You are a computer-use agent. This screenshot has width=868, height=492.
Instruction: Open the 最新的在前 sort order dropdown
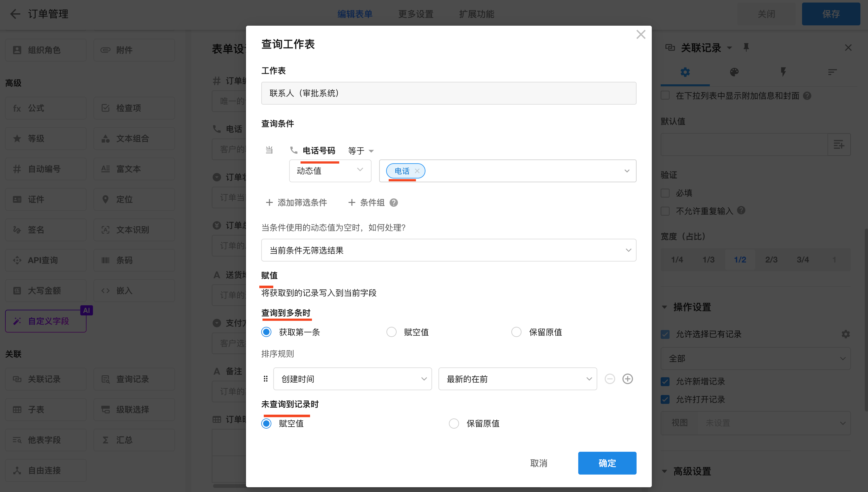[x=517, y=379]
